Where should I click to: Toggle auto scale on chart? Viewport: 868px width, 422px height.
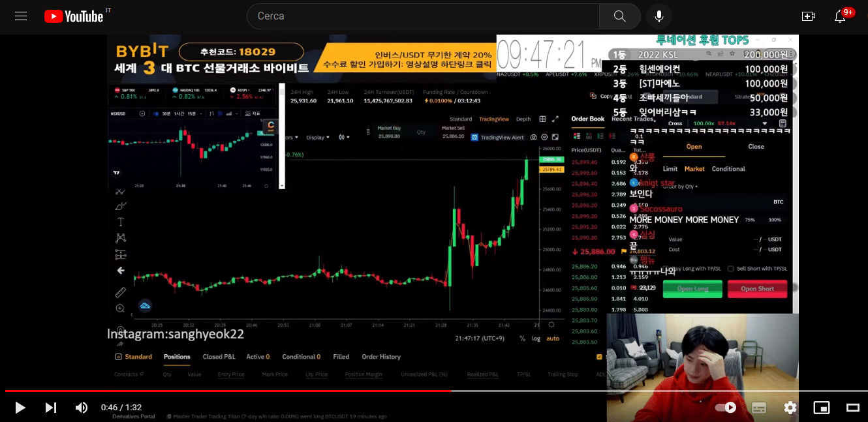tap(553, 339)
